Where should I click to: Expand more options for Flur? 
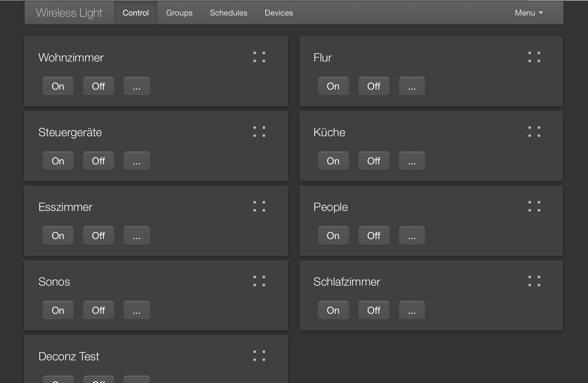pos(412,86)
